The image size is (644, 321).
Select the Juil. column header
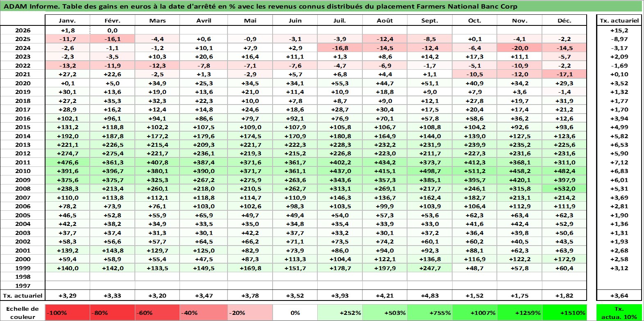coord(340,20)
